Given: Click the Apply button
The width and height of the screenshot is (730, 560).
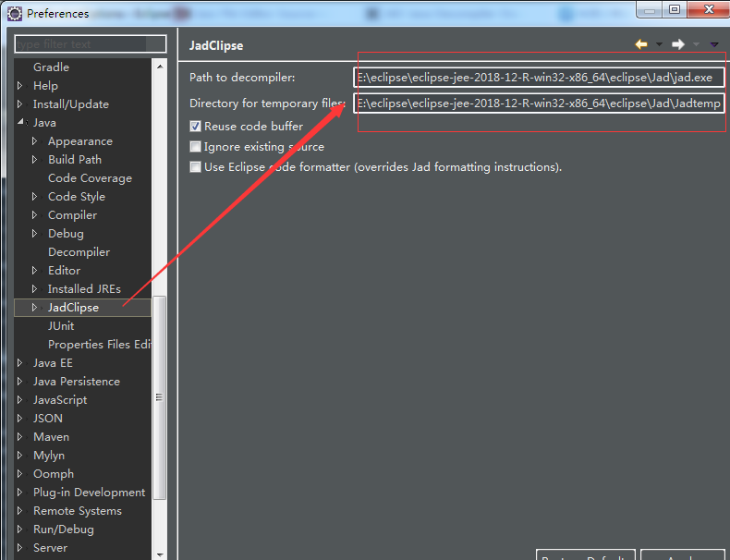Looking at the screenshot, I should tap(683, 554).
